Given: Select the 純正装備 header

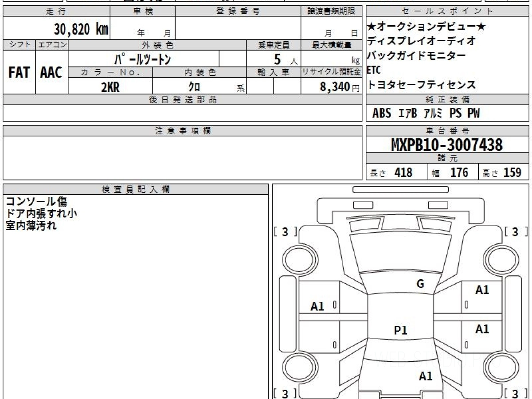Looking at the screenshot, I should point(448,99).
